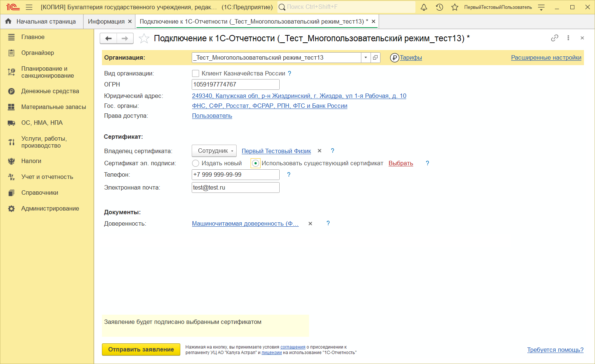Click the Телефон input field
Screen dimensions: 595x364
(x=235, y=174)
